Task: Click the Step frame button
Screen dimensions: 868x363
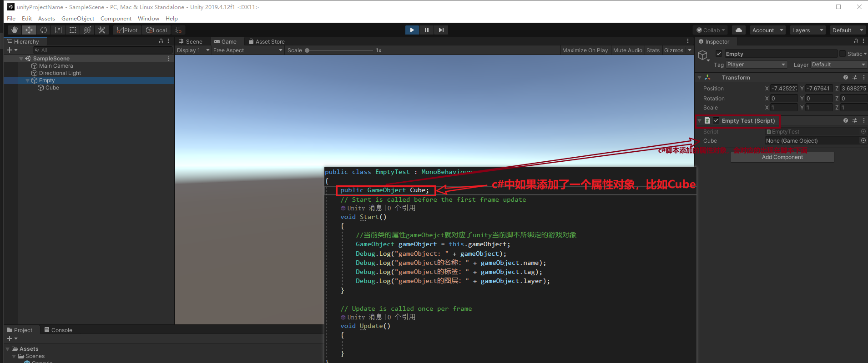Action: coord(441,30)
